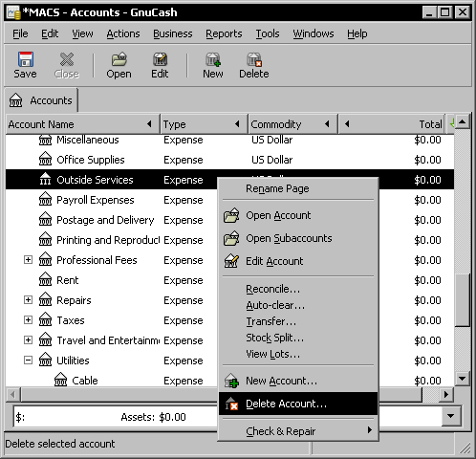Click the Close toolbar icon
Image resolution: width=476 pixels, height=459 pixels.
coord(67,59)
